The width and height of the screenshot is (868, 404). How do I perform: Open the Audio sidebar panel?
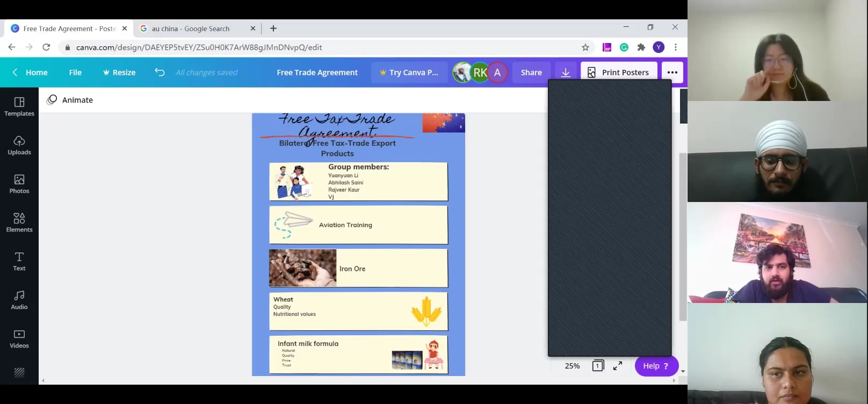pyautogui.click(x=19, y=300)
